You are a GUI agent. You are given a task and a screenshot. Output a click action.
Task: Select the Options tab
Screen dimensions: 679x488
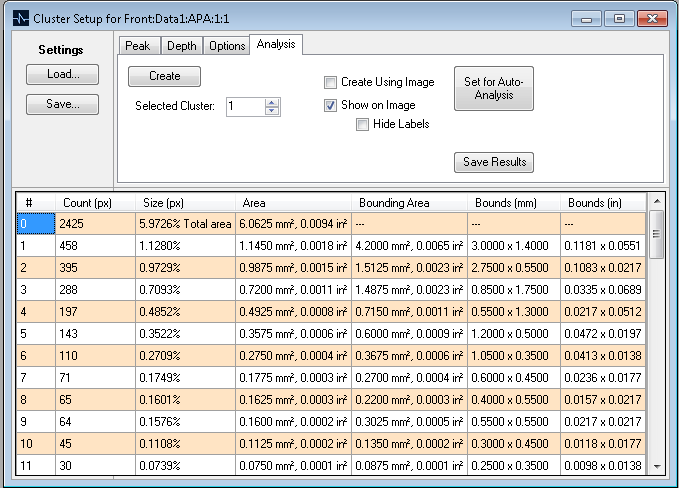coord(227,46)
